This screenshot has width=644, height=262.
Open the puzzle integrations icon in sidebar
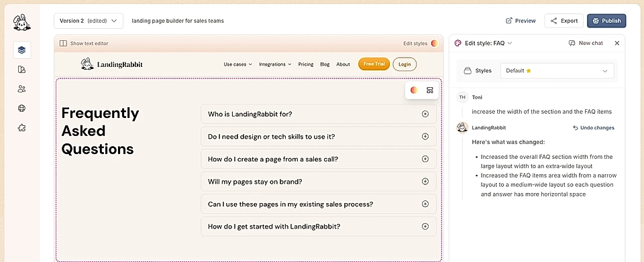coord(21,128)
